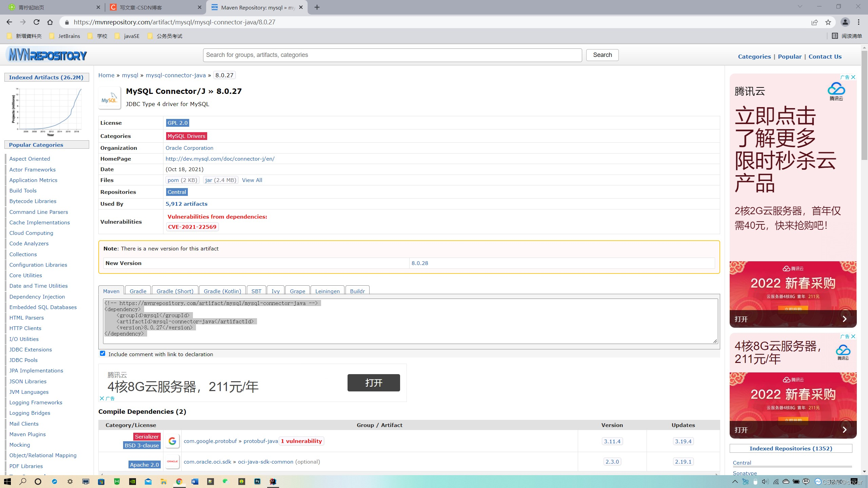This screenshot has width=868, height=488.
Task: Click the Maven dependency snippet text area
Action: pyautogui.click(x=410, y=321)
